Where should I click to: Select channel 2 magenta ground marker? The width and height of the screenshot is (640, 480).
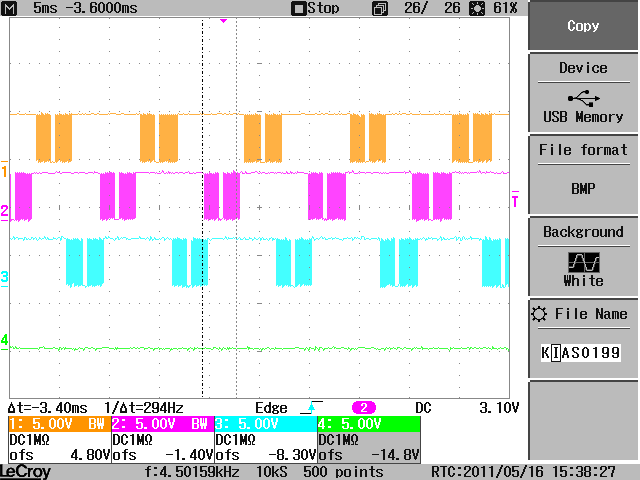4,211
